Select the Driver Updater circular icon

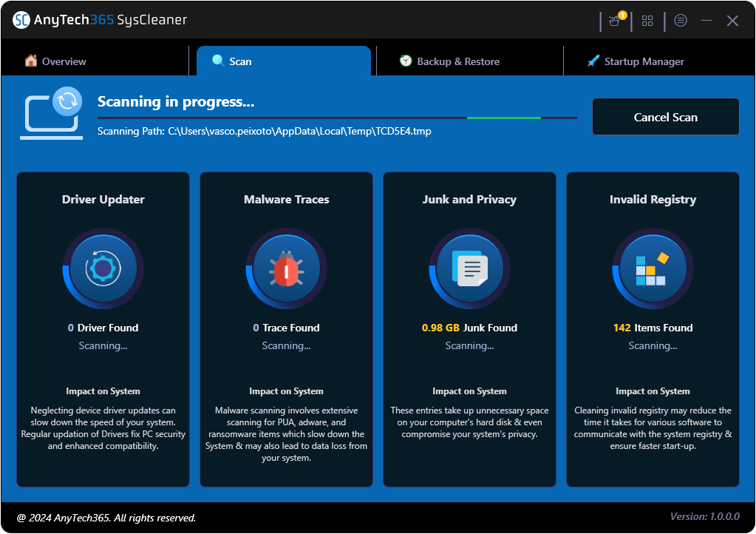click(103, 268)
